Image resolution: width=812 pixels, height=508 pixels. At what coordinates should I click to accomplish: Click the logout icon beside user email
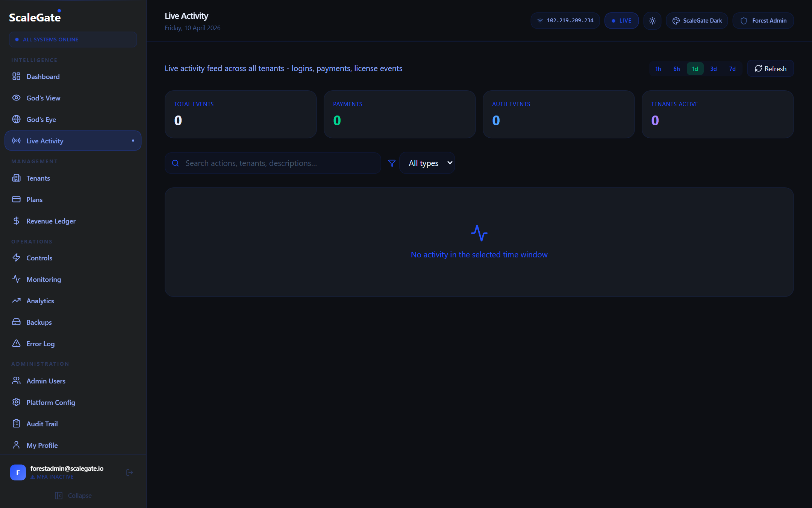pos(130,472)
